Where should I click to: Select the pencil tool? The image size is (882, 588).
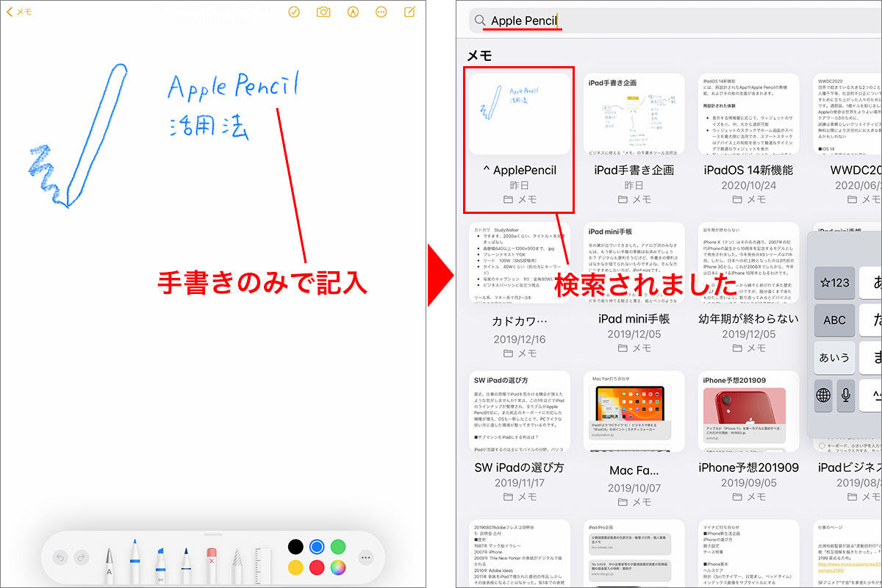click(185, 564)
